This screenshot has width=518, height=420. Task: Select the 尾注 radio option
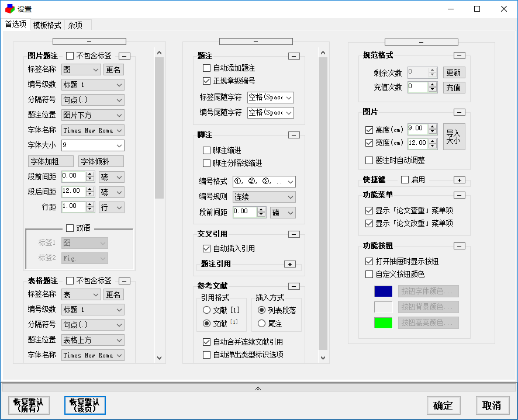click(x=262, y=324)
